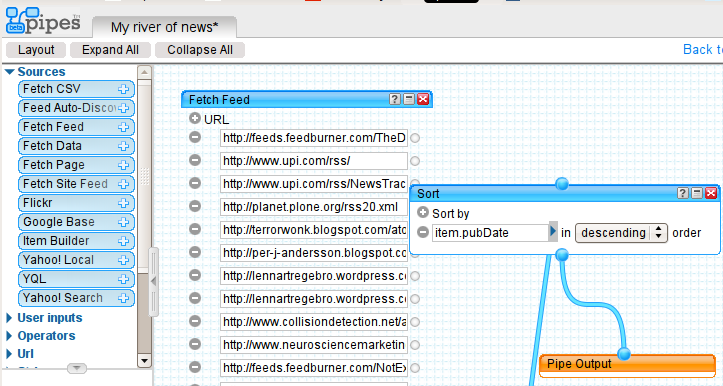
Task: Click Expand All
Action: coord(110,50)
